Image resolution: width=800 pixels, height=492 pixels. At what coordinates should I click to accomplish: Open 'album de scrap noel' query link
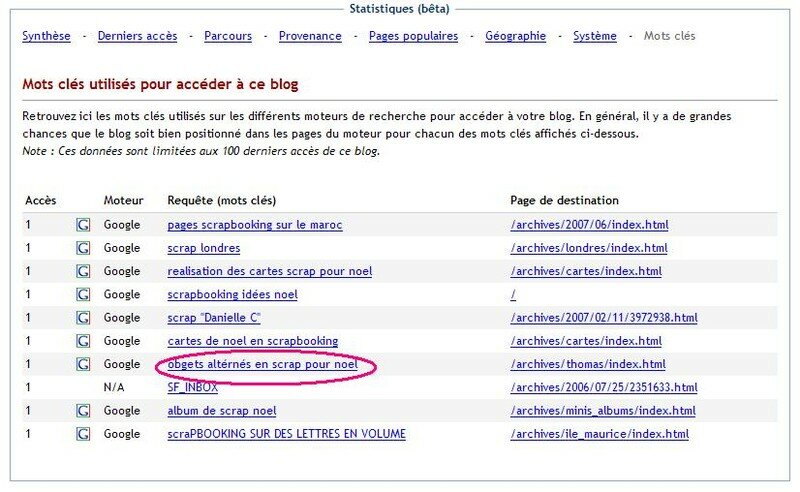pyautogui.click(x=221, y=411)
